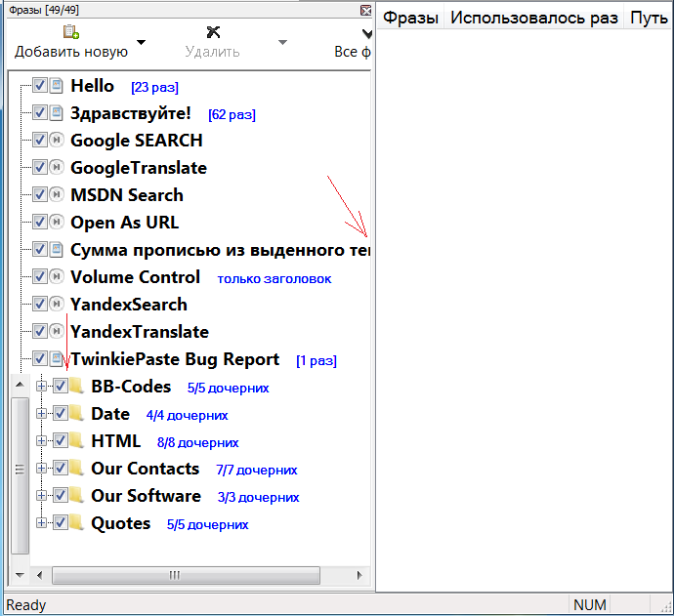Click the Сумма прописью phrase icon
Viewport: 675px width, 616px height.
pos(56,250)
